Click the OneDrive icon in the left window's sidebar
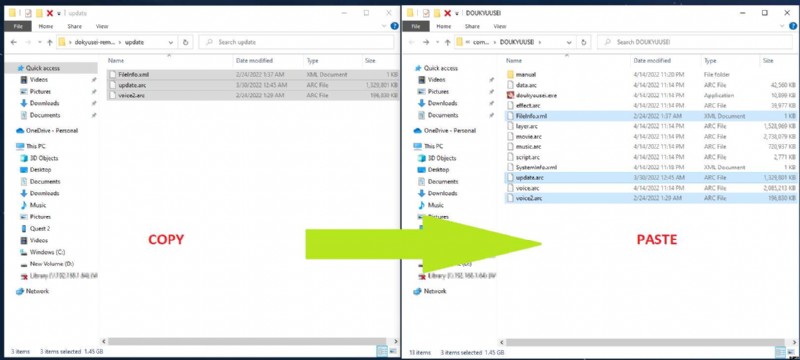800x360 pixels. click(x=20, y=131)
